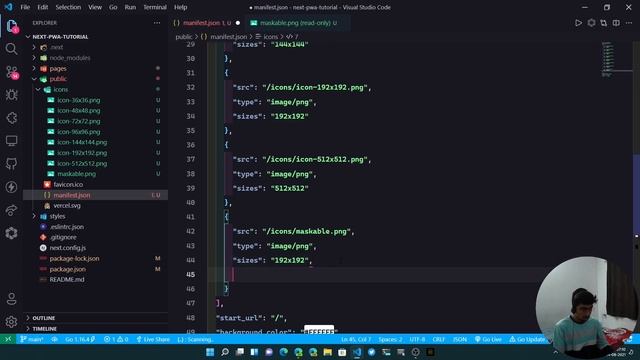
Task: Open Accounts menu icon
Action: coord(11,299)
